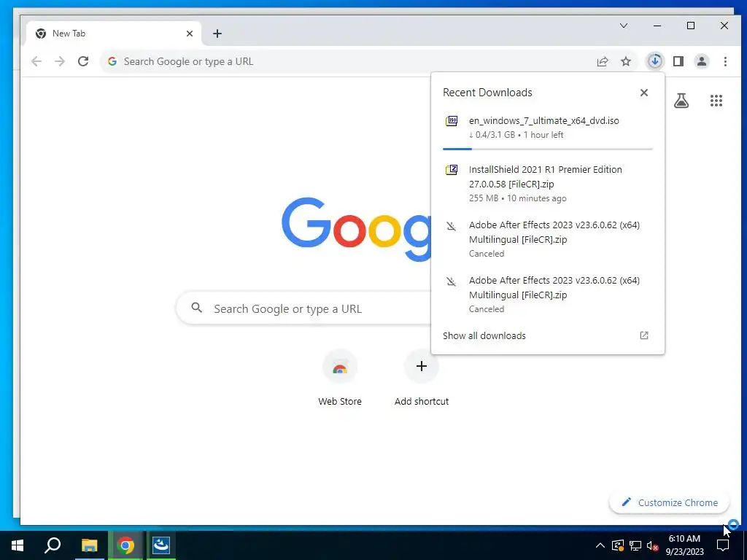Click the network tray icon

point(635,545)
